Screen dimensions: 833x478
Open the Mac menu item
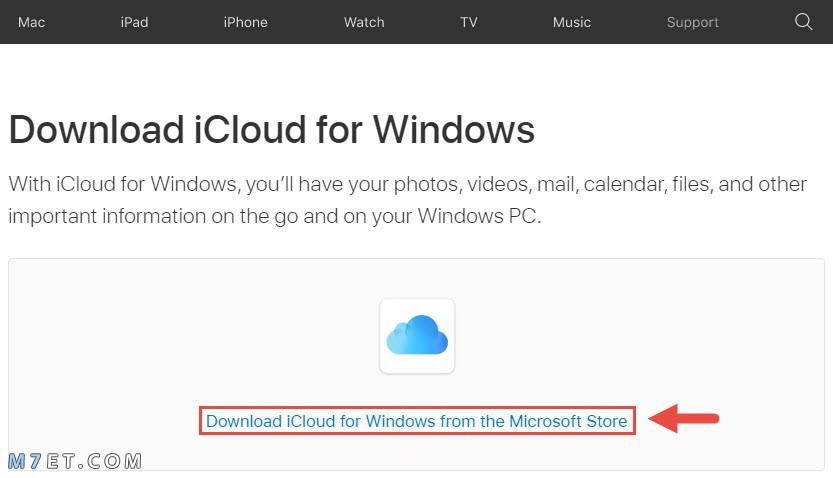point(31,22)
